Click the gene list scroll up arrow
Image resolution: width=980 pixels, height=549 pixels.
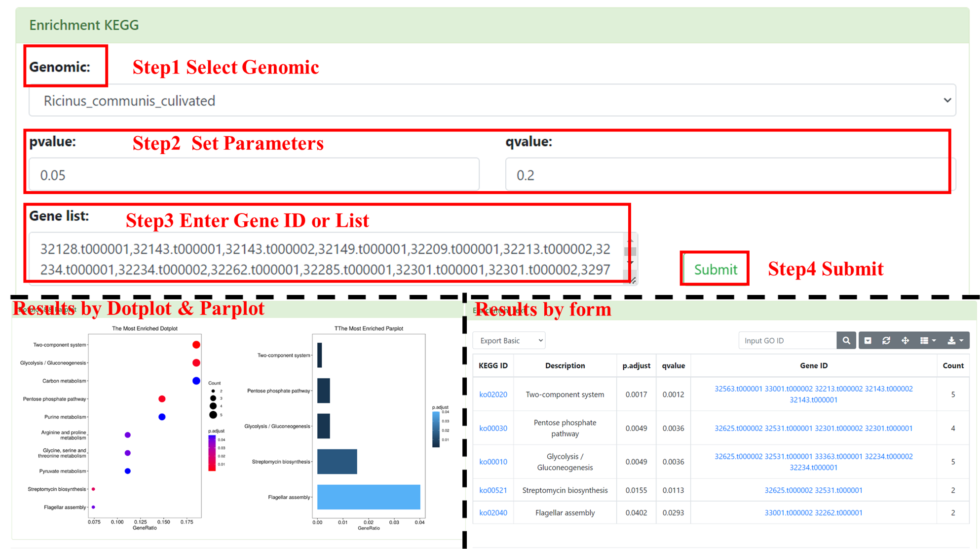(630, 241)
